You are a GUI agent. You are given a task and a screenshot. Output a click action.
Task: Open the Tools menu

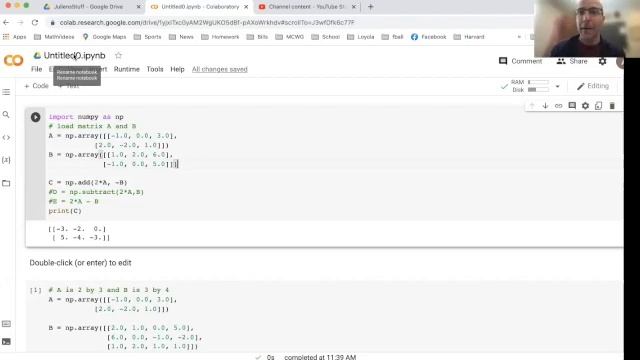point(155,69)
